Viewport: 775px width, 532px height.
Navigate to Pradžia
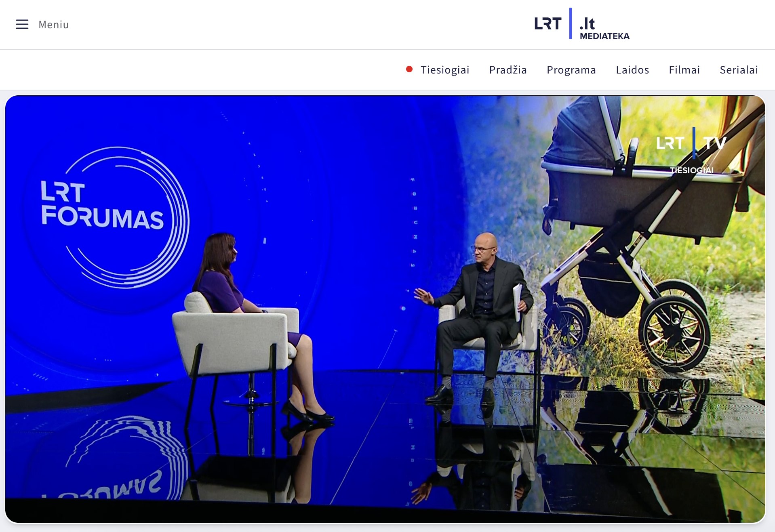click(x=508, y=70)
